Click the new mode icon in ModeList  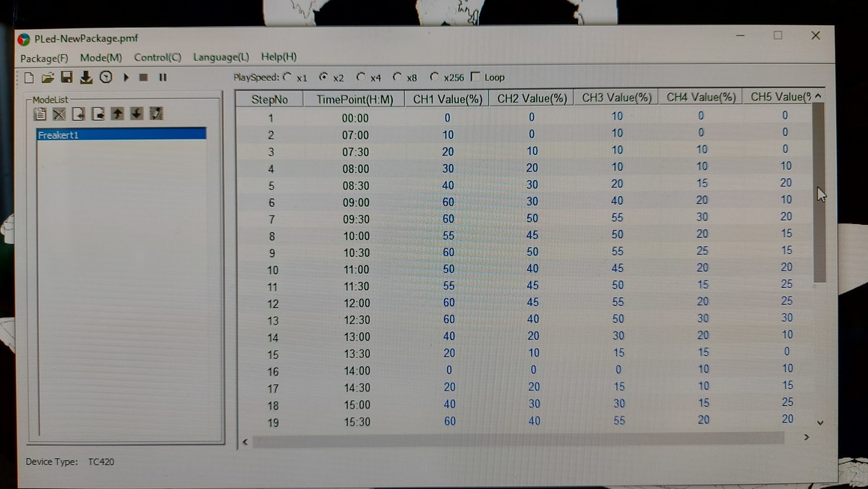(x=41, y=114)
